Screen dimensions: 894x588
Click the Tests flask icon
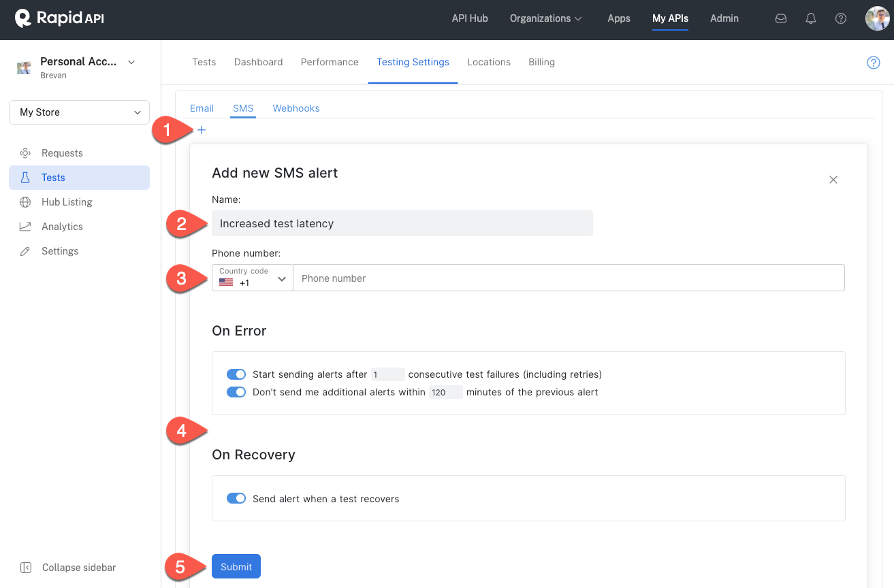tap(25, 178)
